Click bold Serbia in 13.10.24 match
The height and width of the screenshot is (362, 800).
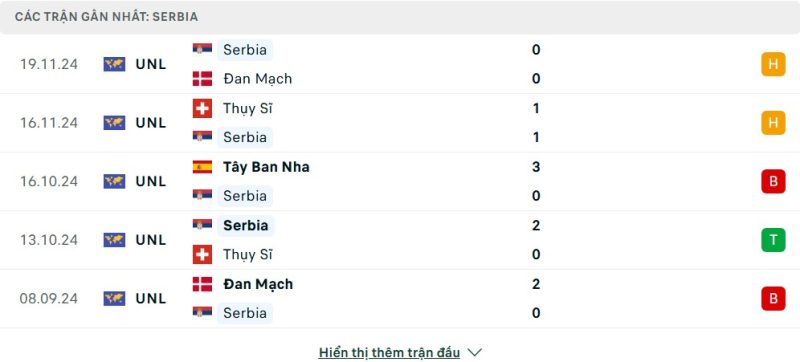coord(245,225)
